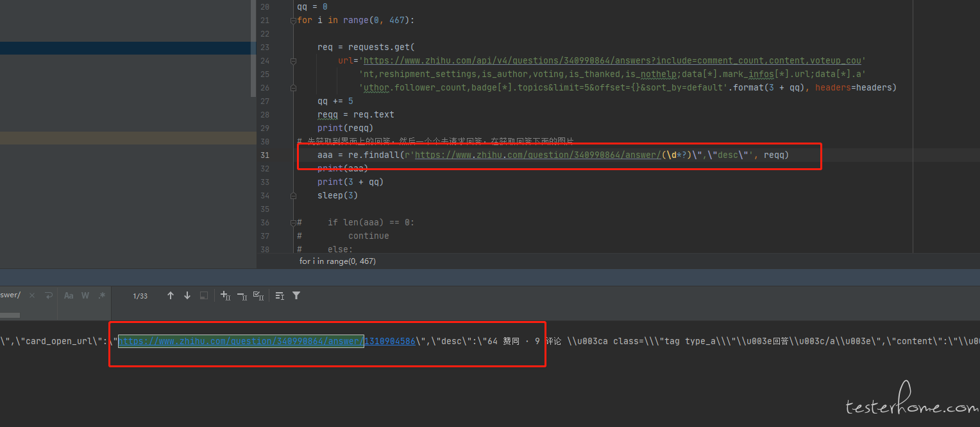Click the horizontal scrollbar under search field

(x=10, y=315)
